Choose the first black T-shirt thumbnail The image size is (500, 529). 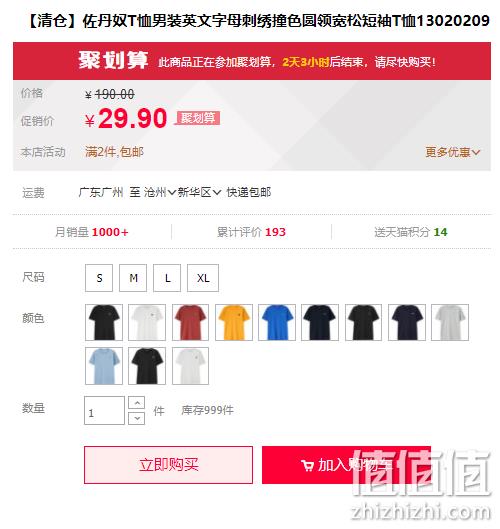[104, 322]
